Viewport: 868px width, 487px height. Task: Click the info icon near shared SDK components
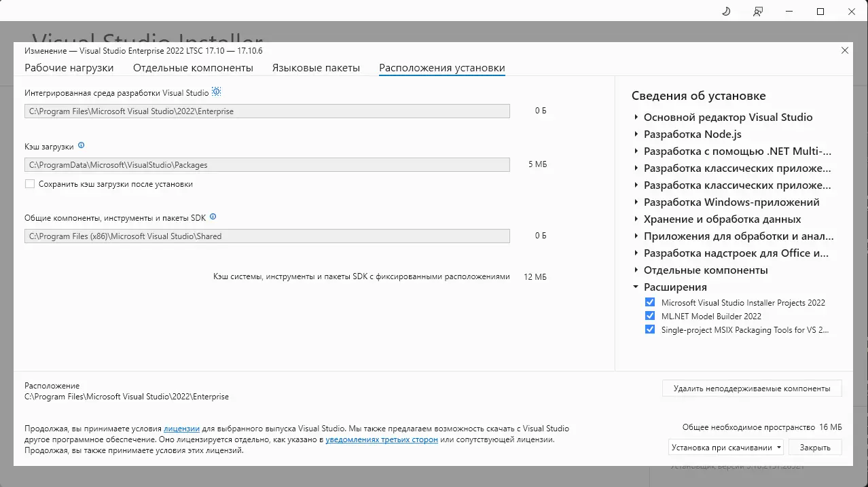213,217
